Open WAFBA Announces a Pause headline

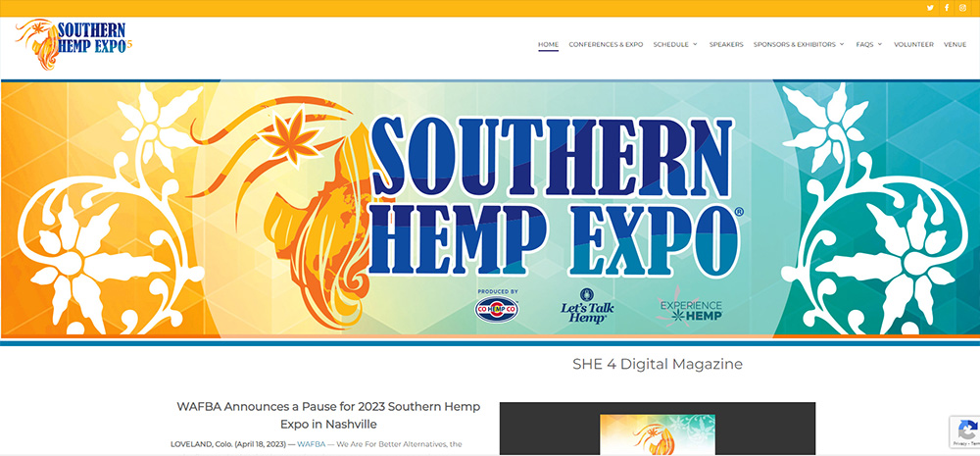[328, 416]
